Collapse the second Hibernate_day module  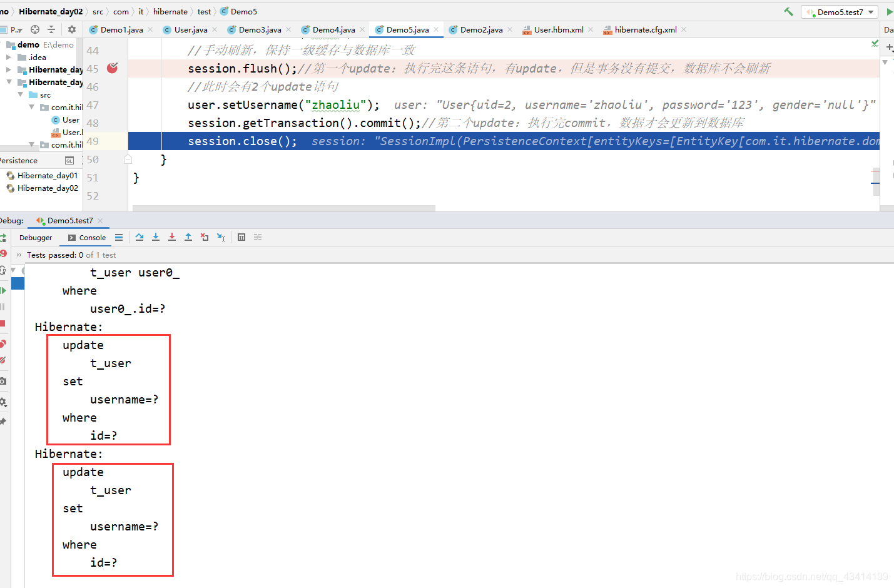[9, 82]
